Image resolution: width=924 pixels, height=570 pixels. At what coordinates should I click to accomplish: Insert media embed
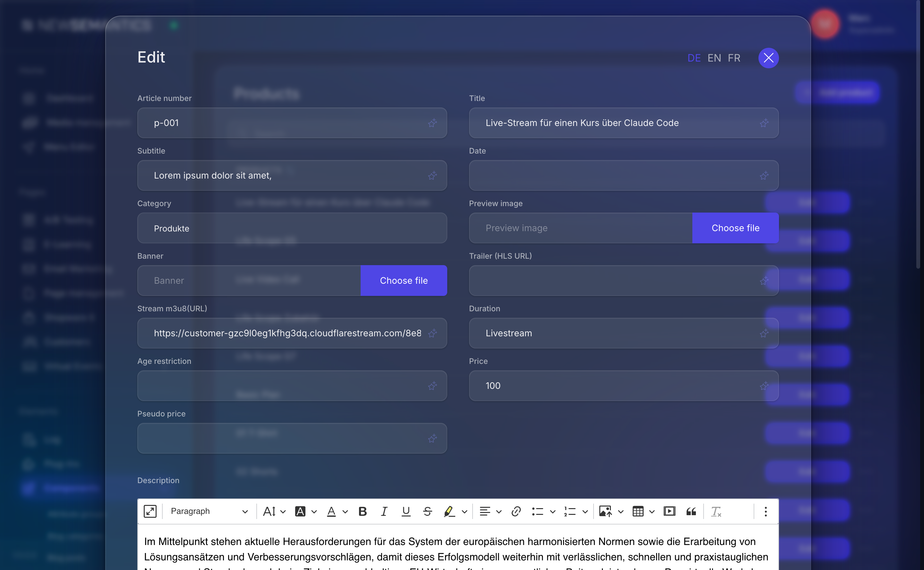click(669, 511)
